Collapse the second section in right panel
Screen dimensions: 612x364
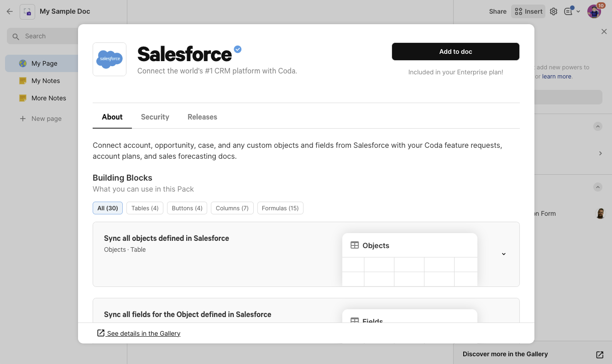tap(597, 187)
